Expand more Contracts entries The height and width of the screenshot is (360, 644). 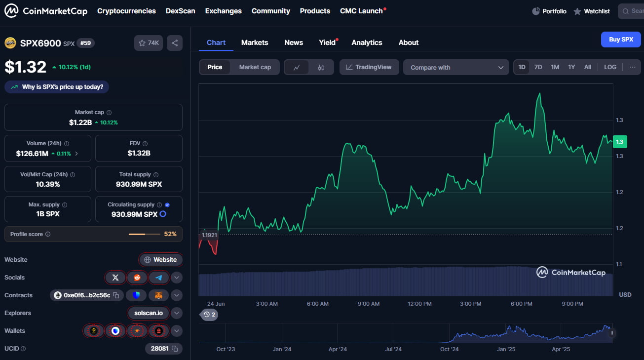tap(177, 295)
